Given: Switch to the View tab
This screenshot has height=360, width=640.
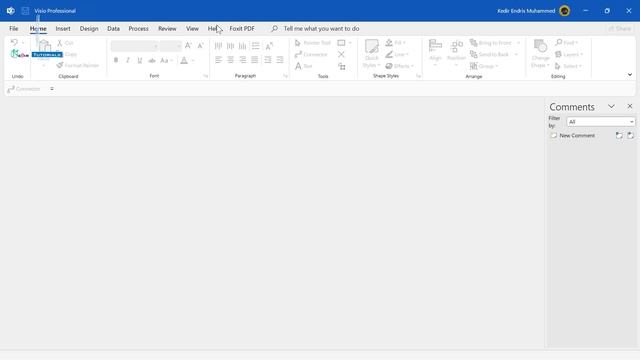Looking at the screenshot, I should click(192, 29).
